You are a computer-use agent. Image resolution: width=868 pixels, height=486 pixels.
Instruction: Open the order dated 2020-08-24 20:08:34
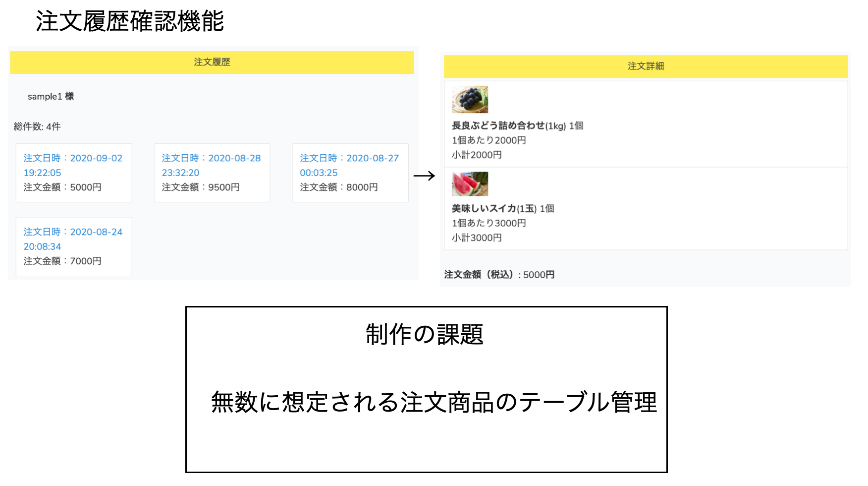(73, 239)
